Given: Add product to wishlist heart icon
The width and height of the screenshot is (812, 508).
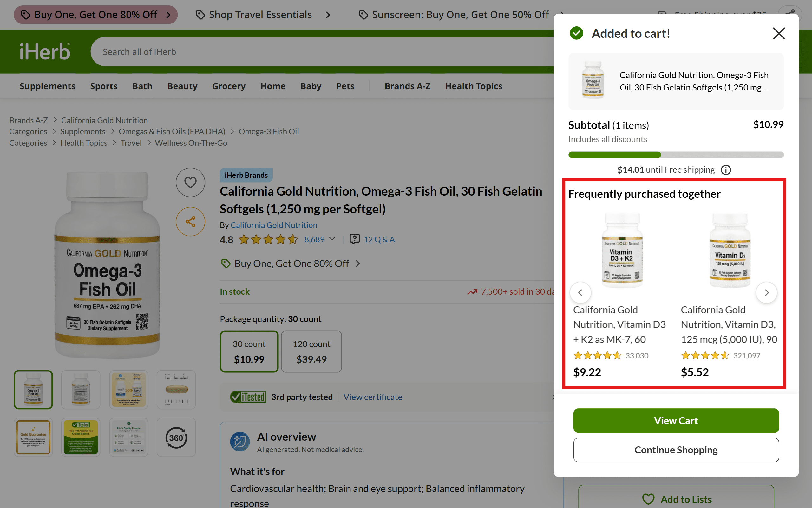Looking at the screenshot, I should click(190, 182).
